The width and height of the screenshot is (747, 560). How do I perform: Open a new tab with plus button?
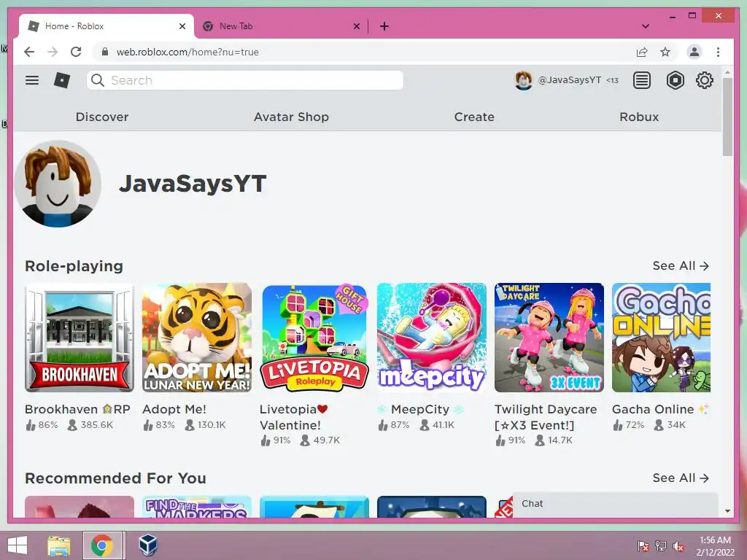(x=384, y=26)
